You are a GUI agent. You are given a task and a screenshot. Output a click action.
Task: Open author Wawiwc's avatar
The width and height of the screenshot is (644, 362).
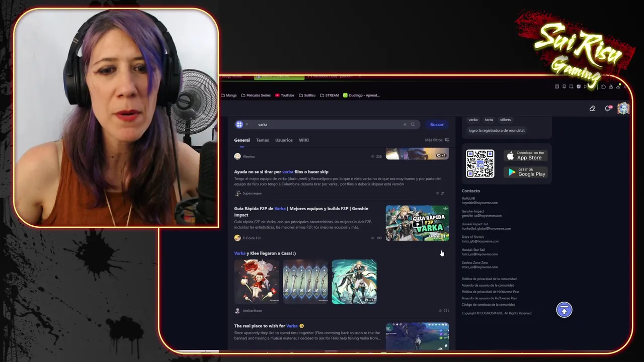[237, 156]
